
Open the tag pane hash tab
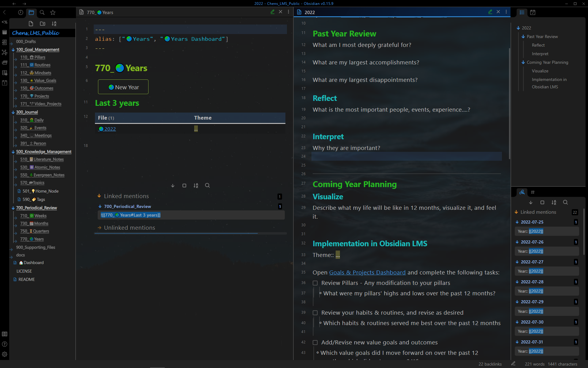[x=533, y=192]
